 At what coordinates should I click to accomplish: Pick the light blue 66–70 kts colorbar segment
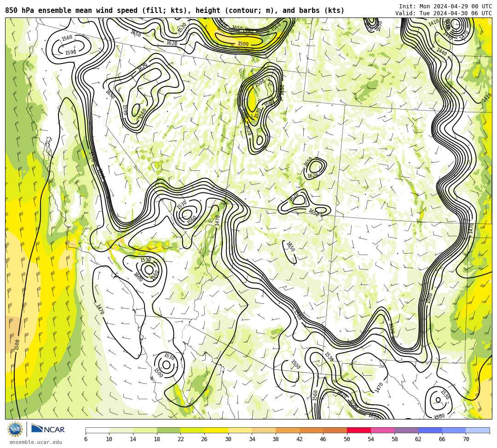[x=454, y=430]
